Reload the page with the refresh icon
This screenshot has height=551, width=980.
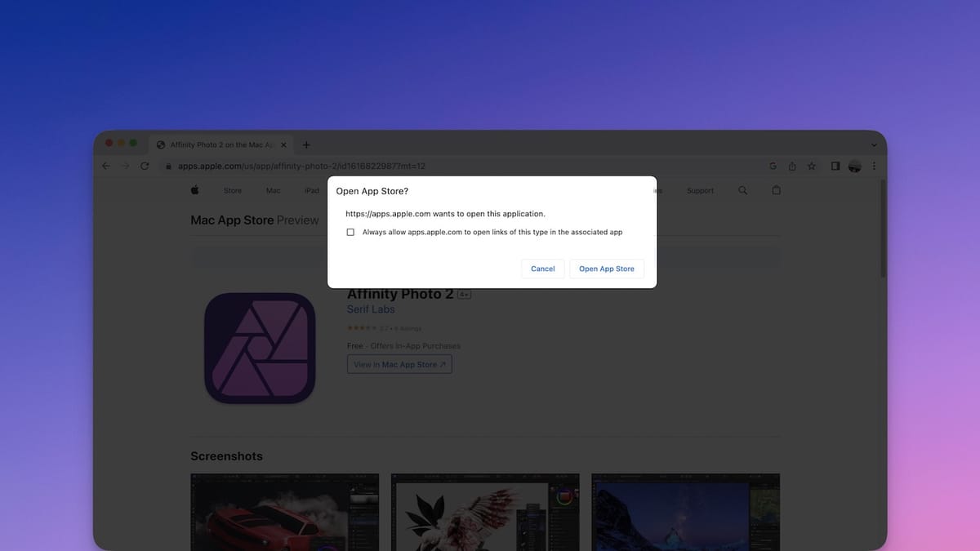(x=145, y=166)
